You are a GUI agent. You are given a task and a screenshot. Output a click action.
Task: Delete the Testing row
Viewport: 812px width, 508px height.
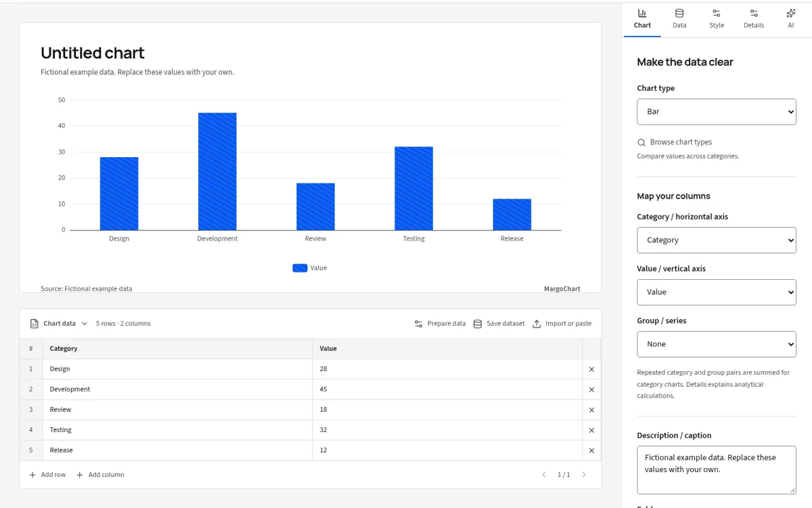pos(591,430)
